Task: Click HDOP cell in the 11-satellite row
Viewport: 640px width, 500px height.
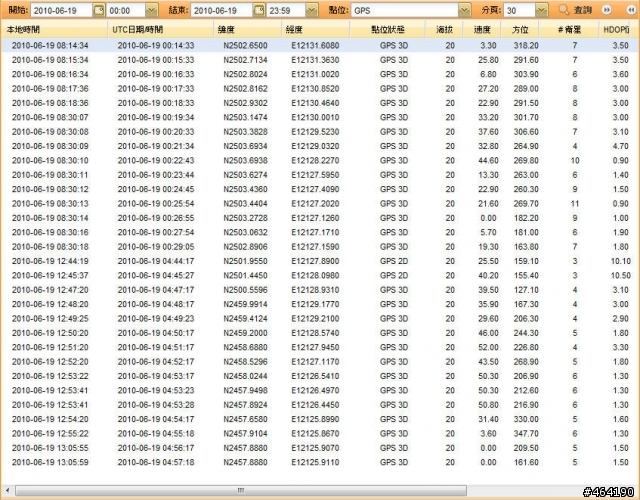Action: click(620, 204)
